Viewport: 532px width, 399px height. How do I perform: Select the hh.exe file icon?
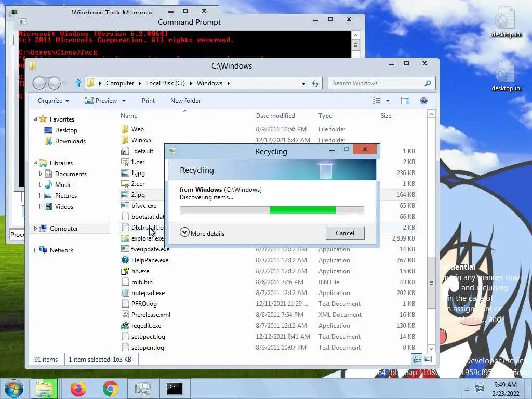125,271
